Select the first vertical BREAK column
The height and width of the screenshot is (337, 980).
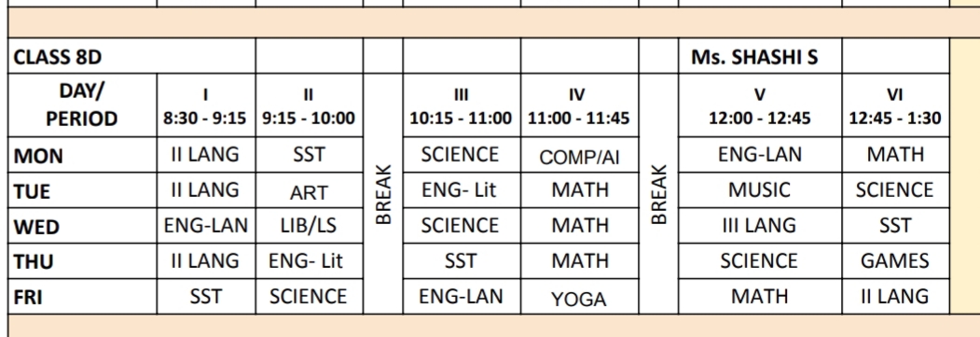click(x=383, y=194)
